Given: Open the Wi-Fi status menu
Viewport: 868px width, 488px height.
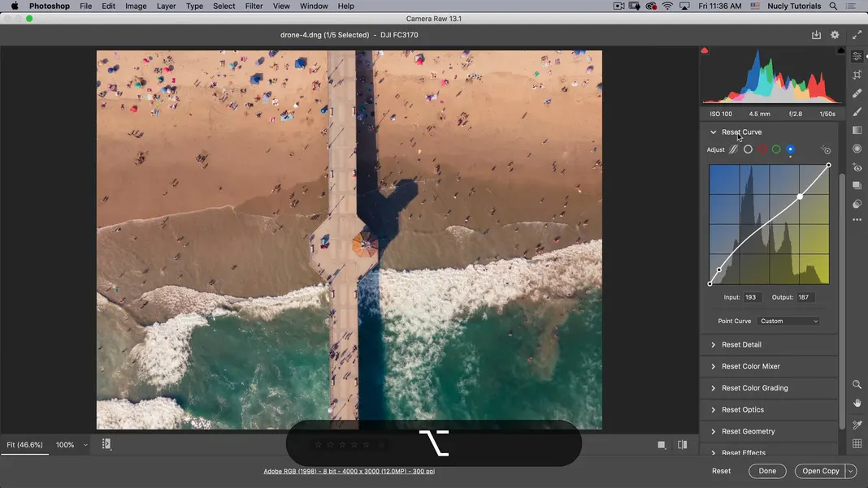Looking at the screenshot, I should point(667,6).
